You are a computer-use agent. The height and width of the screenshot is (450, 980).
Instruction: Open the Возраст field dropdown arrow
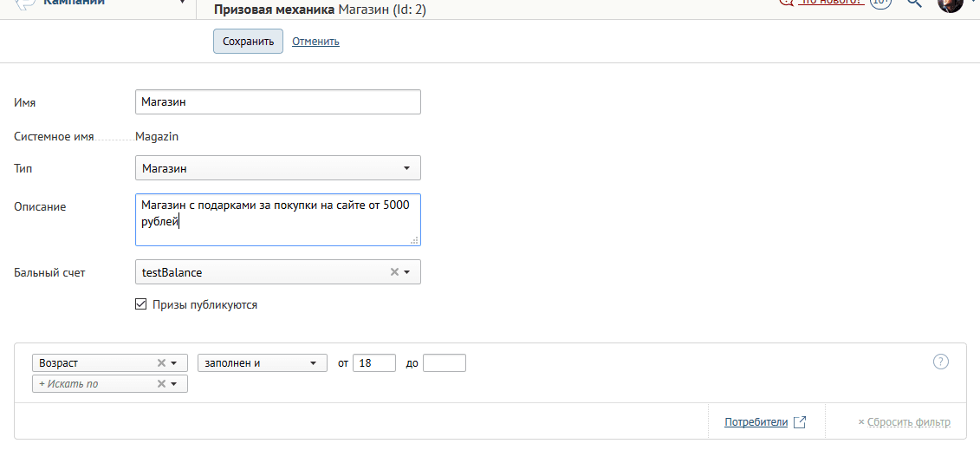click(x=174, y=363)
